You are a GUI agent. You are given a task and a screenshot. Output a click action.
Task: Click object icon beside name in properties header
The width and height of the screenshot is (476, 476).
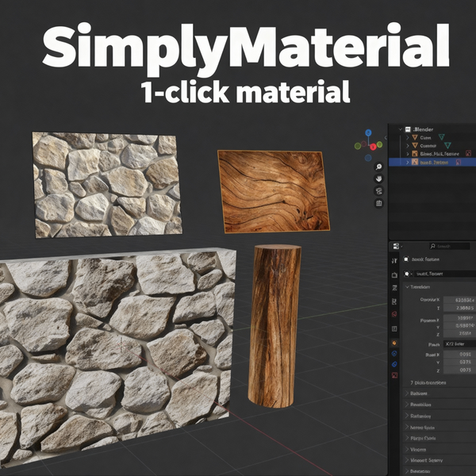tap(406, 259)
